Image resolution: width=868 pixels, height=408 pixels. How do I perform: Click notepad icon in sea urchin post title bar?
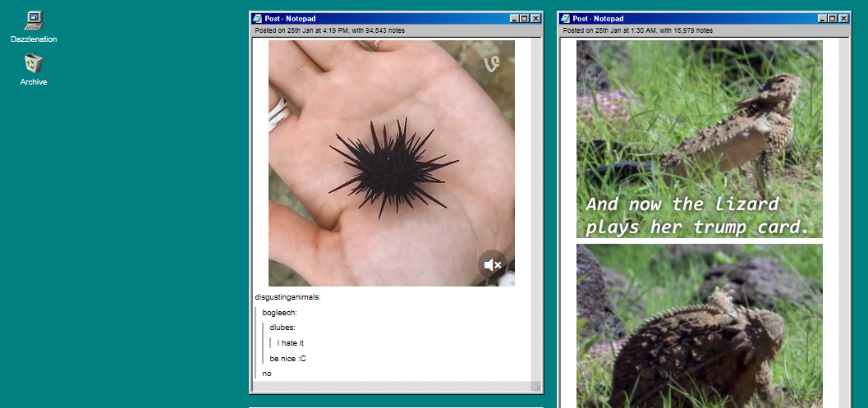tap(257, 18)
